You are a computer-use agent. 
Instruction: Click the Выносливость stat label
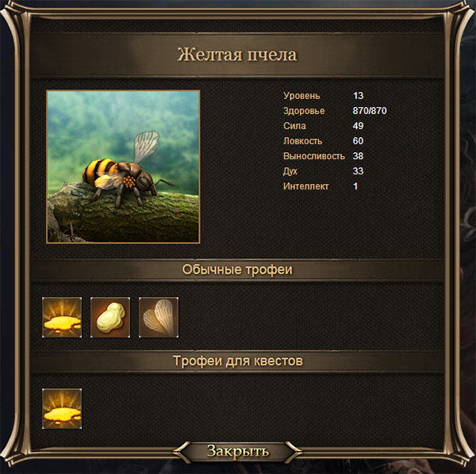click(x=314, y=156)
